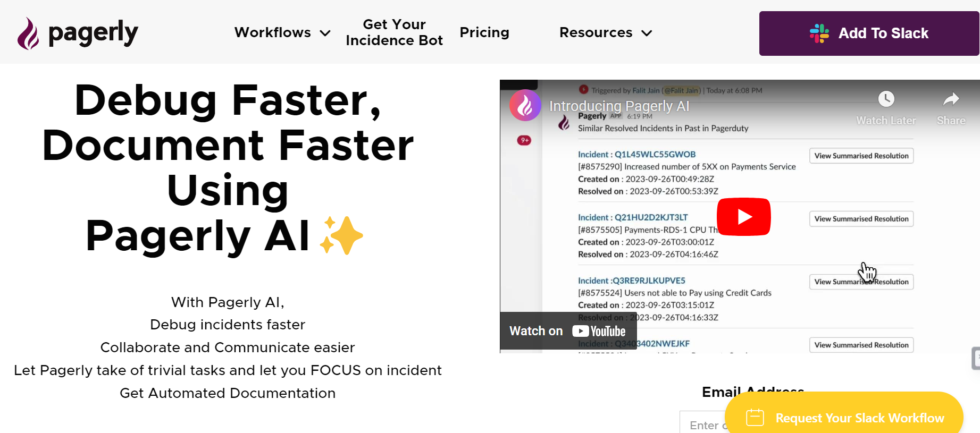Expand the Workflows dropdown chevron
The height and width of the screenshot is (433, 980).
tap(325, 33)
